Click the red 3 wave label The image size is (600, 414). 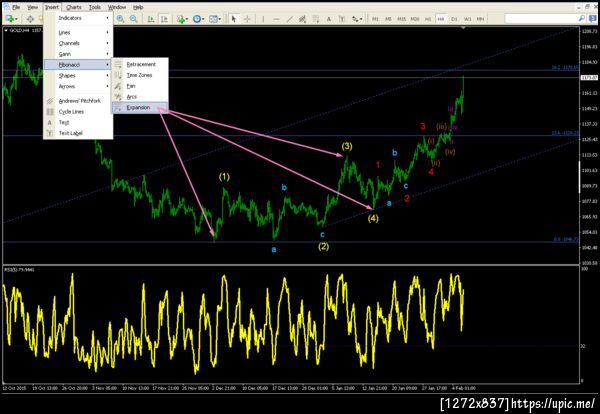tap(423, 126)
